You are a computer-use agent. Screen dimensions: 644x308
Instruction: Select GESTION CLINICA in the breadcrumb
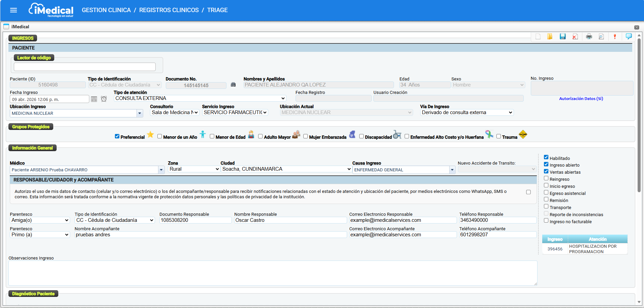pyautogui.click(x=106, y=10)
